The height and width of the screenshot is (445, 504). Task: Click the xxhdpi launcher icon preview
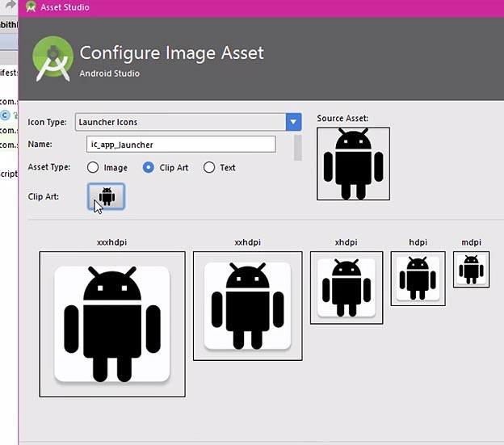(x=247, y=306)
